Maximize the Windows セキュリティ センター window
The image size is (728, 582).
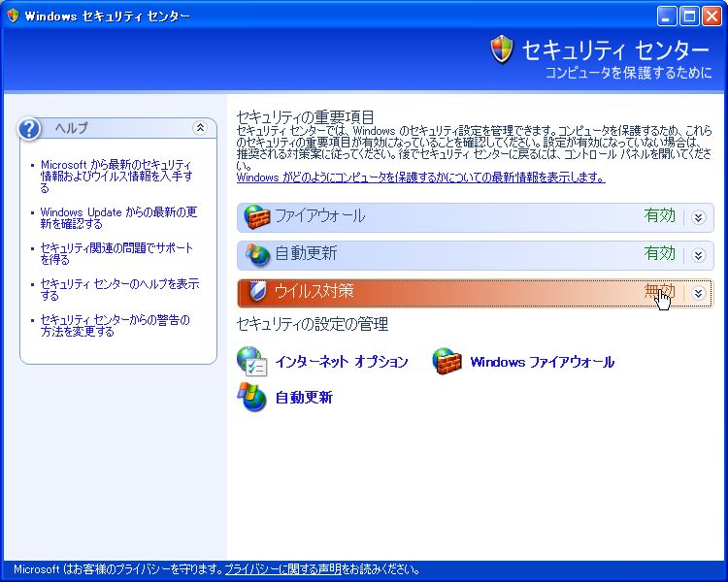coord(689,16)
